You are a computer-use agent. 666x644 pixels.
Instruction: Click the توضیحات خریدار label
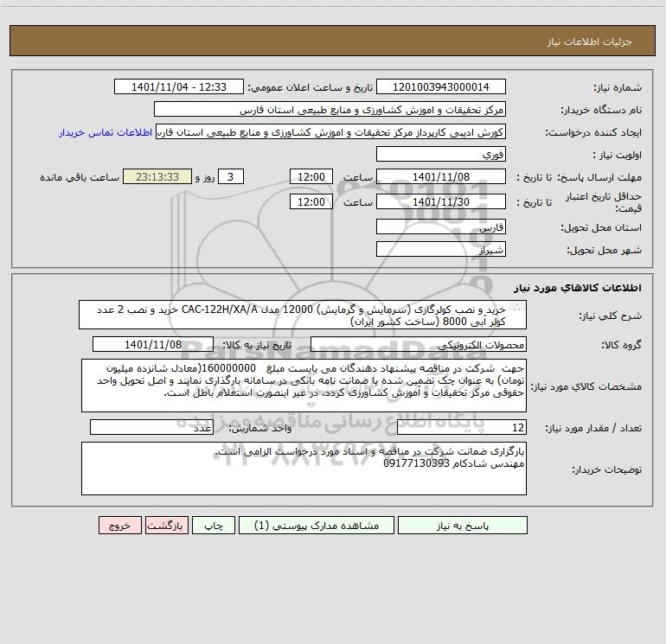(607, 469)
